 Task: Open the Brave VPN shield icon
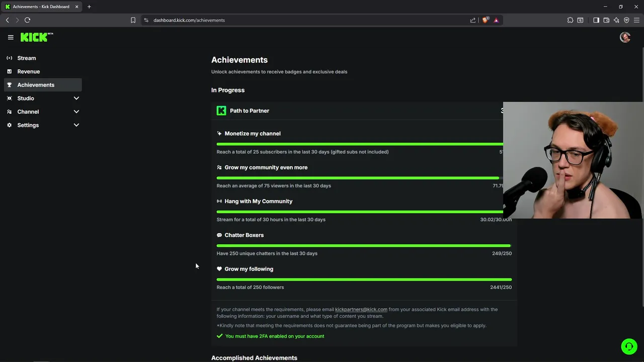pyautogui.click(x=626, y=20)
